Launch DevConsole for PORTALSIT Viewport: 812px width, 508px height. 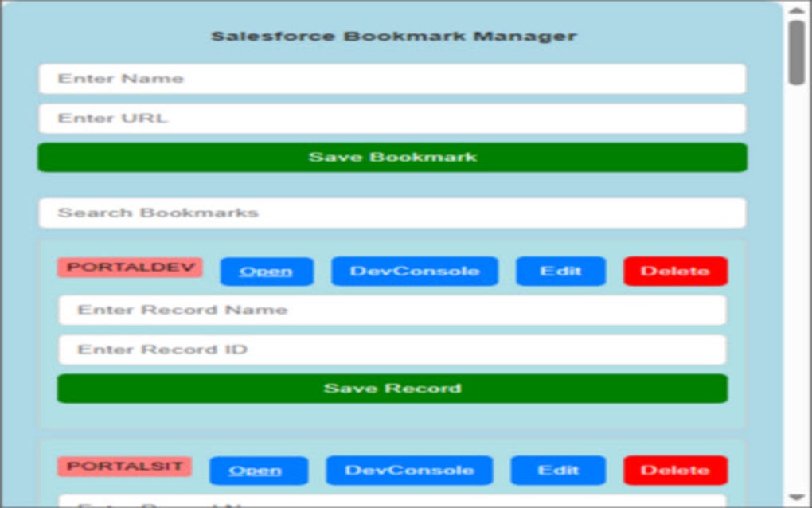pyautogui.click(x=408, y=470)
